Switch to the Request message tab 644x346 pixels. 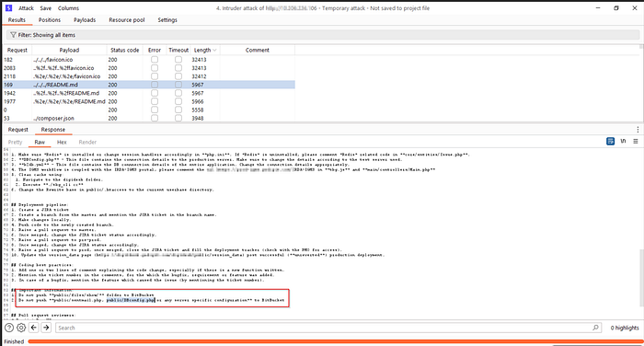(x=18, y=130)
